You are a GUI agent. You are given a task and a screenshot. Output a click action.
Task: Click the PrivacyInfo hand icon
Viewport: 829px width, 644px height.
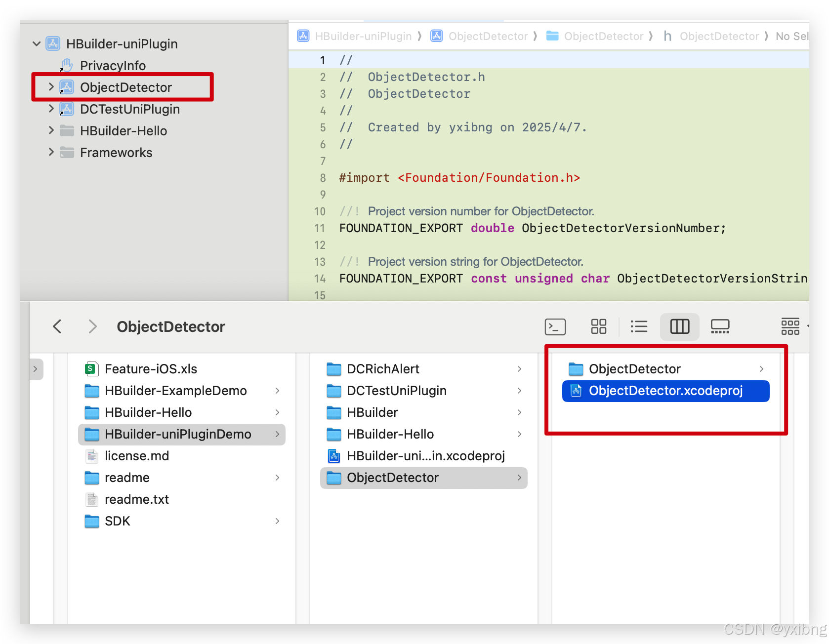(67, 65)
